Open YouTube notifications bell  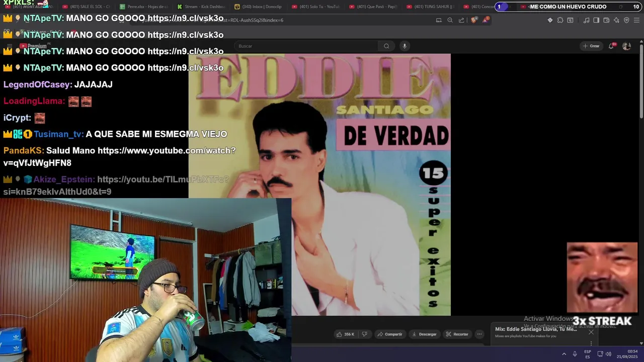(611, 46)
